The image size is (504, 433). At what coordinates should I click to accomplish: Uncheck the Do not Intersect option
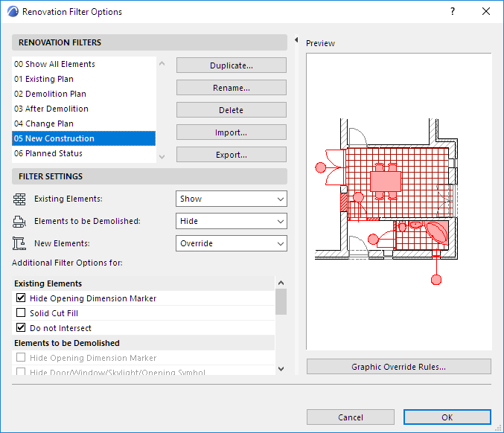click(21, 327)
